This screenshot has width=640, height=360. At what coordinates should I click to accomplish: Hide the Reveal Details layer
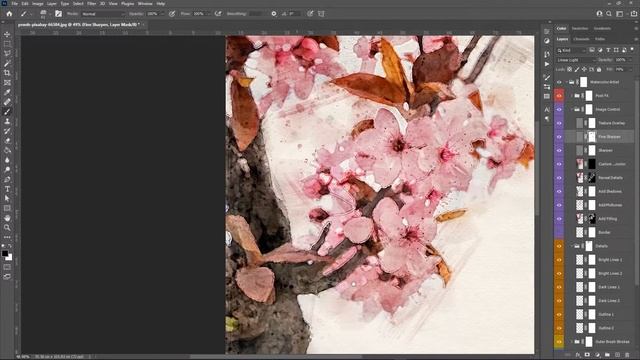559,178
